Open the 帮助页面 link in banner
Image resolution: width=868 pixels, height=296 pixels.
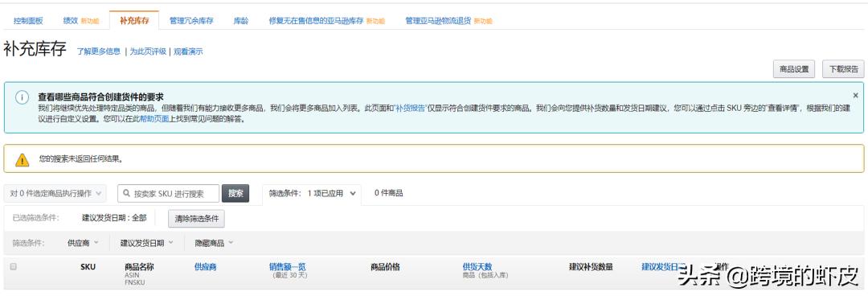pyautogui.click(x=154, y=118)
